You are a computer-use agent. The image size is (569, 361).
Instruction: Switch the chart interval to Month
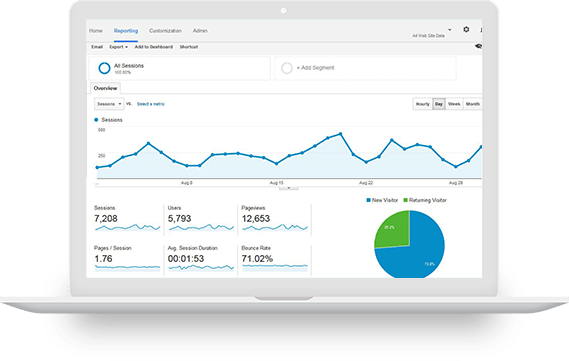(472, 104)
